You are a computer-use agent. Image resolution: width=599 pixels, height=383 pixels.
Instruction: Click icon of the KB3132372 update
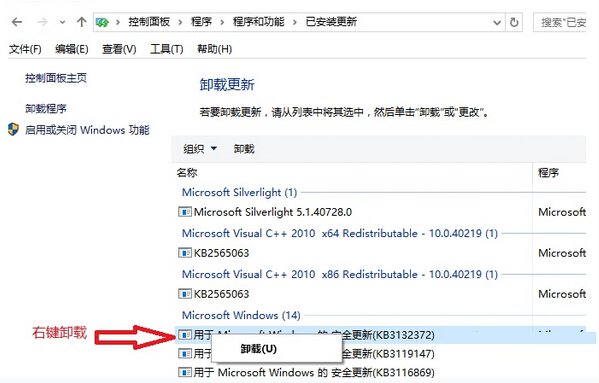click(x=185, y=335)
